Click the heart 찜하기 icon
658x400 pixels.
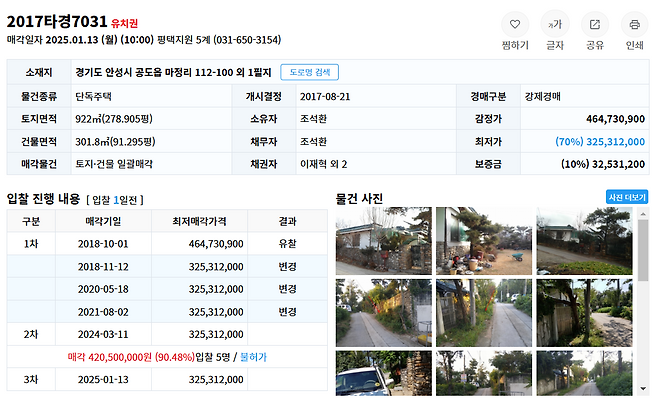[515, 25]
